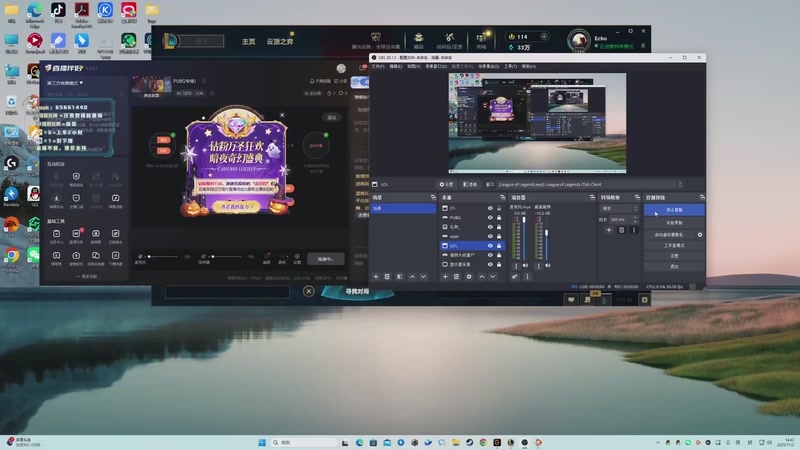Toggle visibility eye for LOL source

click(x=490, y=245)
